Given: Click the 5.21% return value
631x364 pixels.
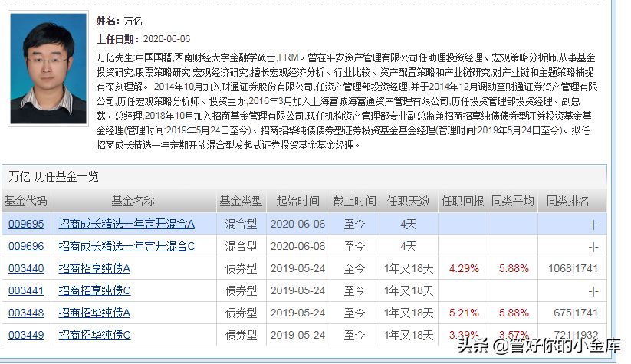Looking at the screenshot, I should [x=464, y=313].
